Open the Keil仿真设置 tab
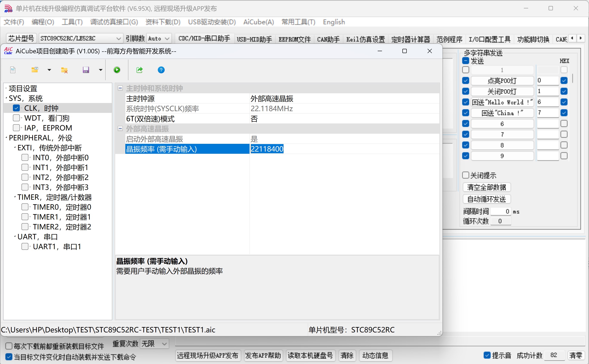Image resolution: width=589 pixels, height=364 pixels. [366, 39]
